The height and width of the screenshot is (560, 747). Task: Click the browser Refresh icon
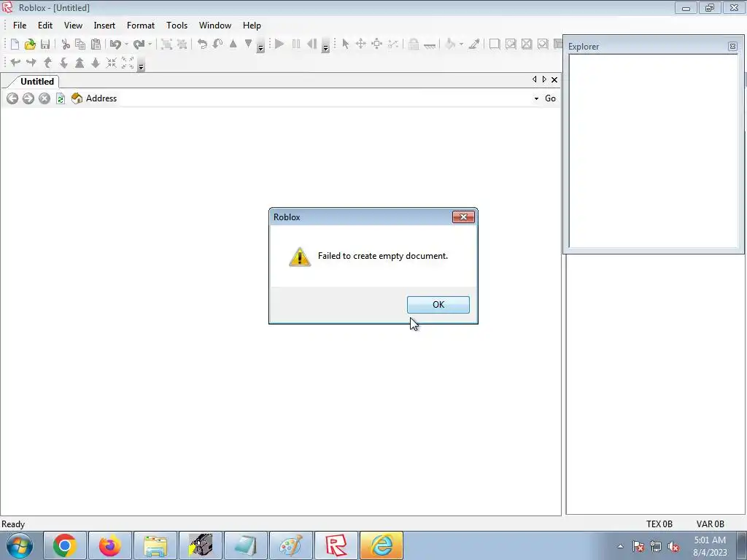61,98
